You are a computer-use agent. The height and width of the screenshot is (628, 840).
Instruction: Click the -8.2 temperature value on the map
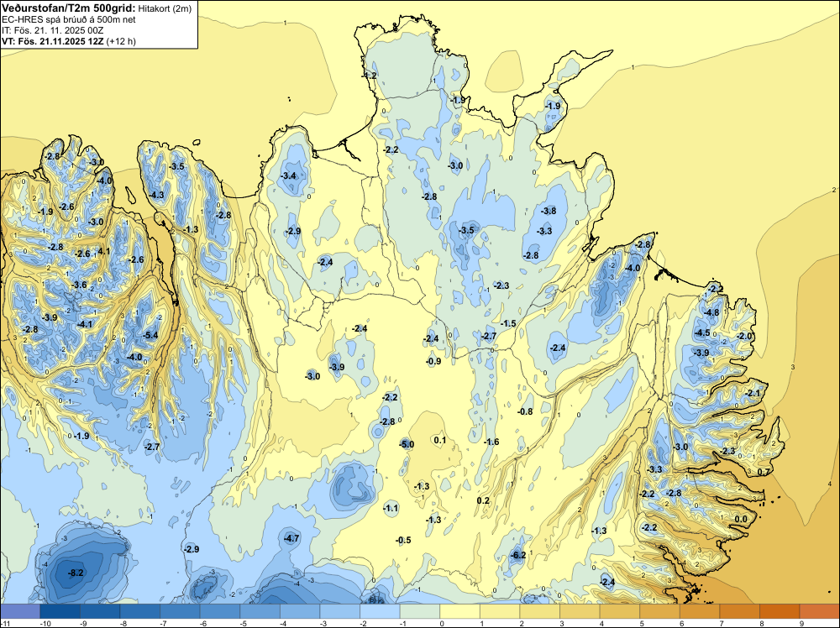point(76,573)
